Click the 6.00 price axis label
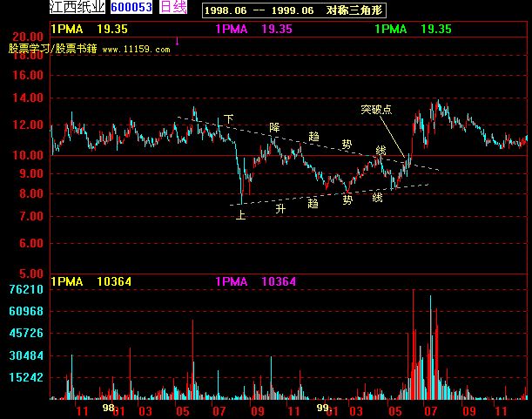Viewport: 532px width, 419px height. tap(31, 243)
